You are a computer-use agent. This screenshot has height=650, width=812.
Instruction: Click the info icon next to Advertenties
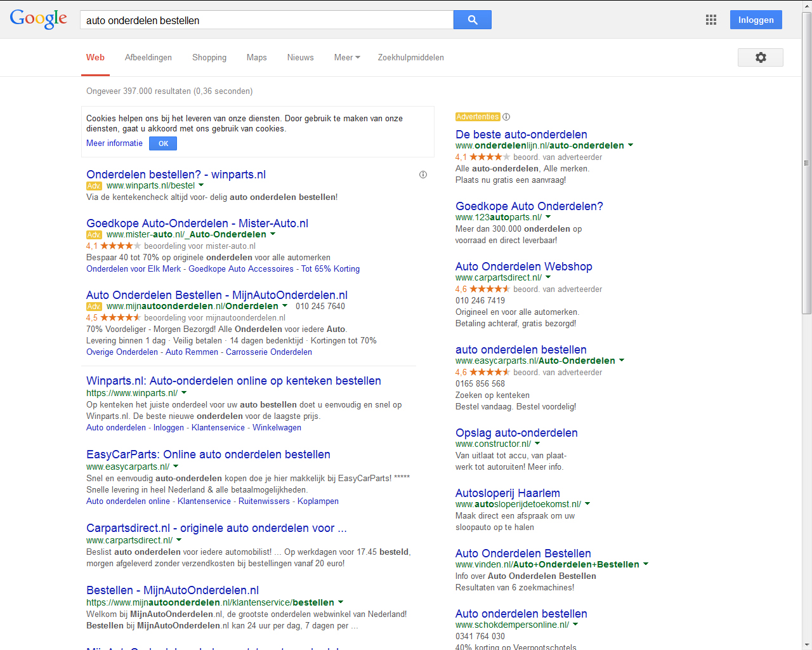(x=506, y=117)
